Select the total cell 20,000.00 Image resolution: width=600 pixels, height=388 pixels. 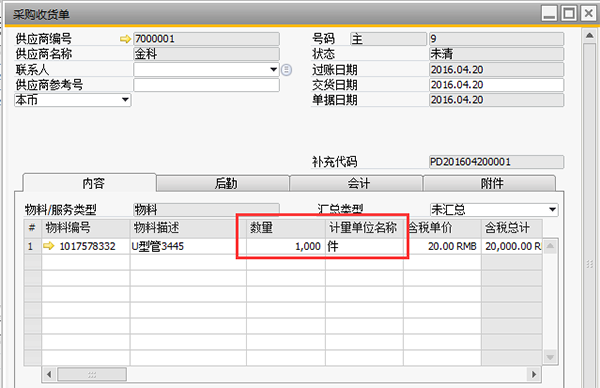pos(512,246)
